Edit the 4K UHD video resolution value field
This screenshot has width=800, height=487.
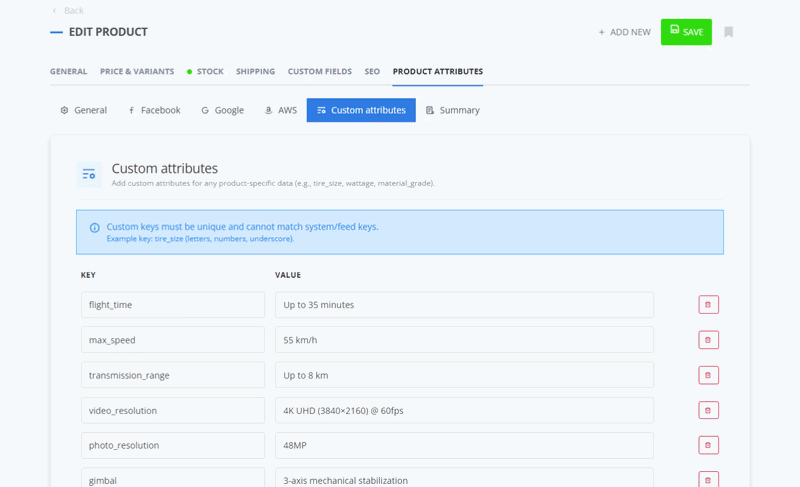464,411
